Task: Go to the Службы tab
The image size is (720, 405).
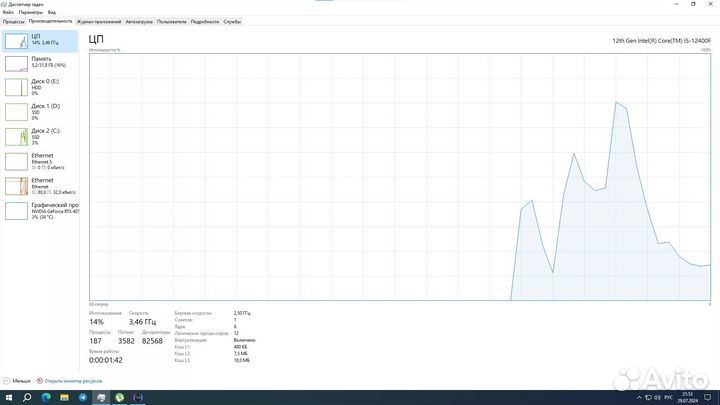Action: tap(231, 21)
